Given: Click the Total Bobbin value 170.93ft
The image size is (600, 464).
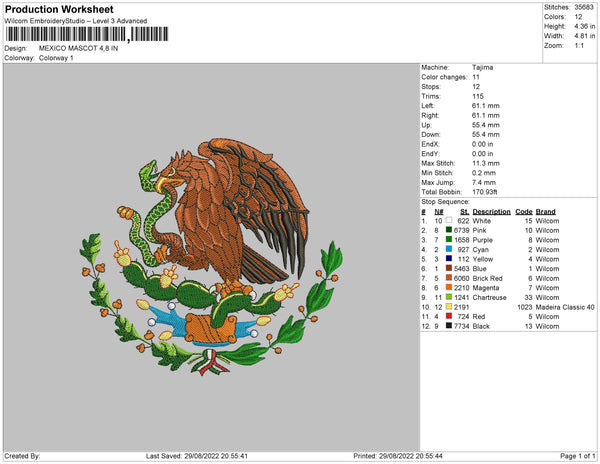Looking at the screenshot, I should (485, 192).
